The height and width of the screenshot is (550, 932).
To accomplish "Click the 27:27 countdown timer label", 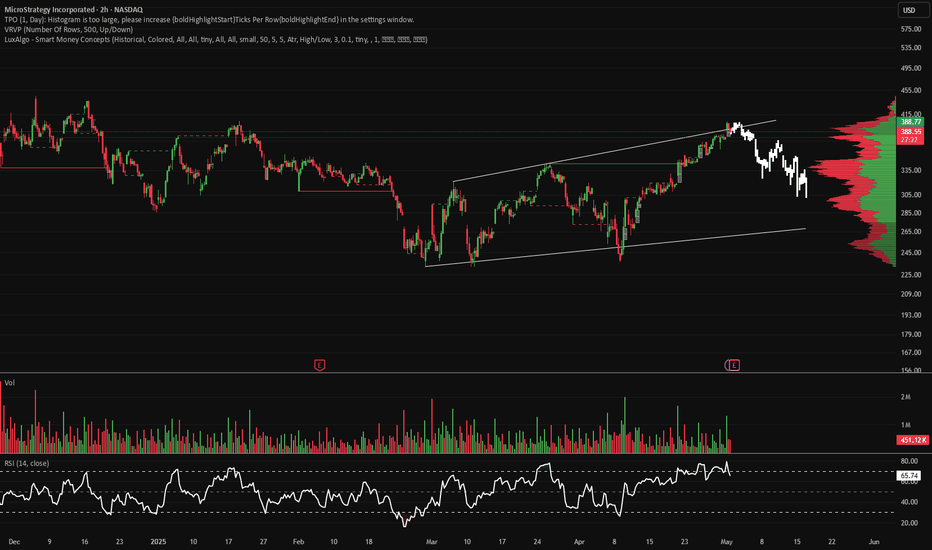I will click(x=910, y=140).
